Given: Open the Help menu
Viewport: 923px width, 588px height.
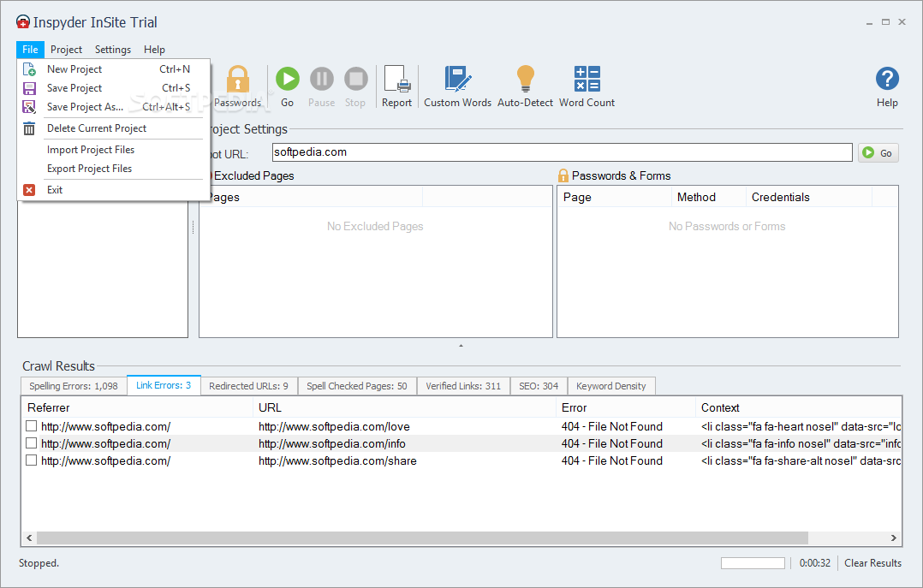Looking at the screenshot, I should click(x=154, y=50).
